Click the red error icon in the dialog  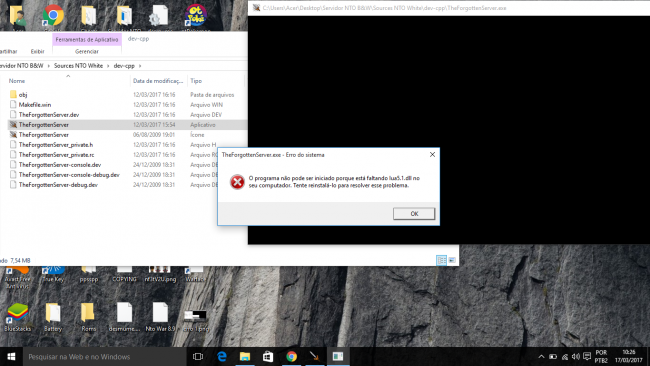click(x=237, y=182)
